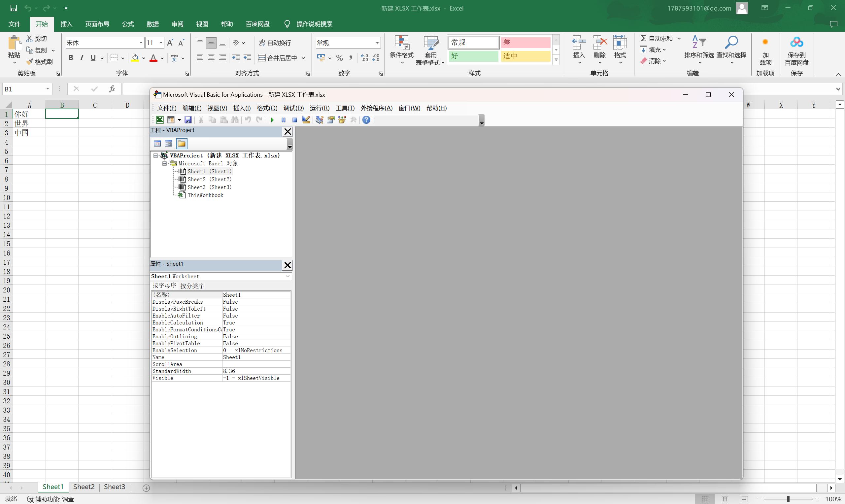Click 保存到百度网盘 button
Screen dimensions: 845x504
tap(796, 51)
